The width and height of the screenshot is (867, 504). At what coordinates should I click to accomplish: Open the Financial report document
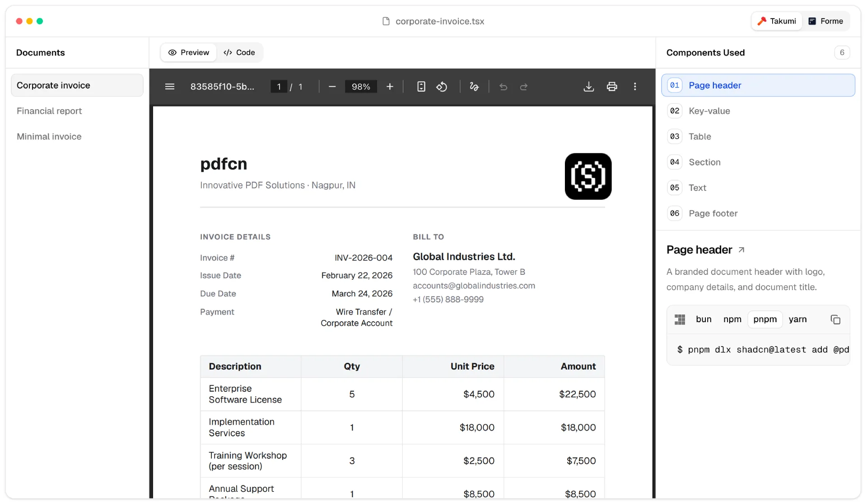[x=77, y=111]
